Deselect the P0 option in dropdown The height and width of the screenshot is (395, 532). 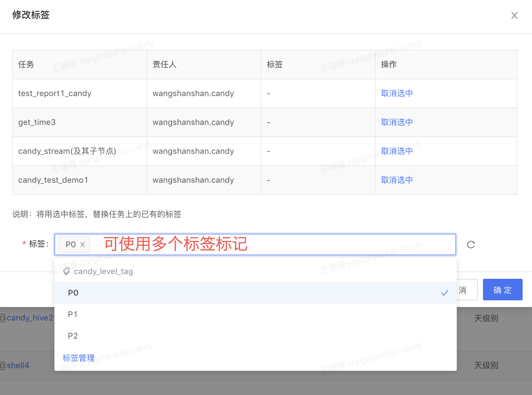point(73,293)
